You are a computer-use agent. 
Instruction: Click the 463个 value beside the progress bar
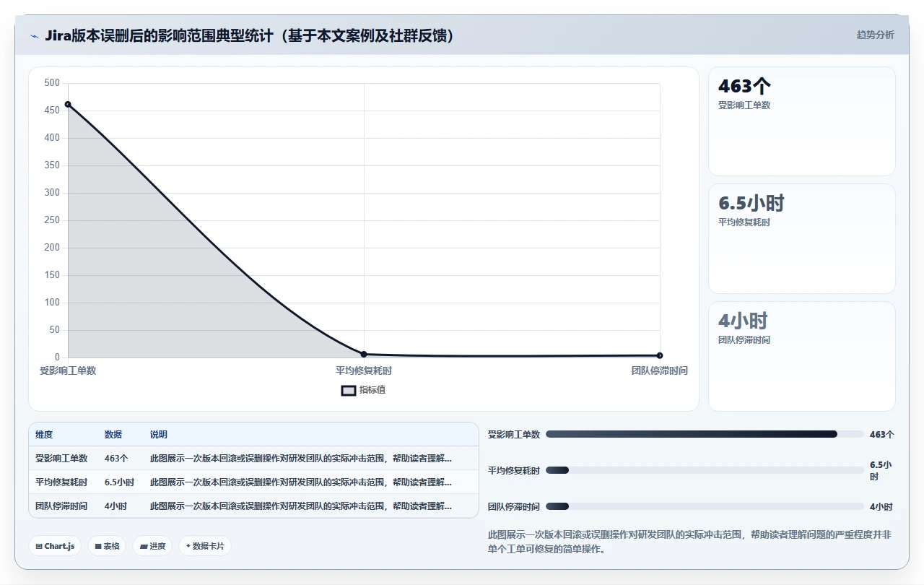coord(882,434)
